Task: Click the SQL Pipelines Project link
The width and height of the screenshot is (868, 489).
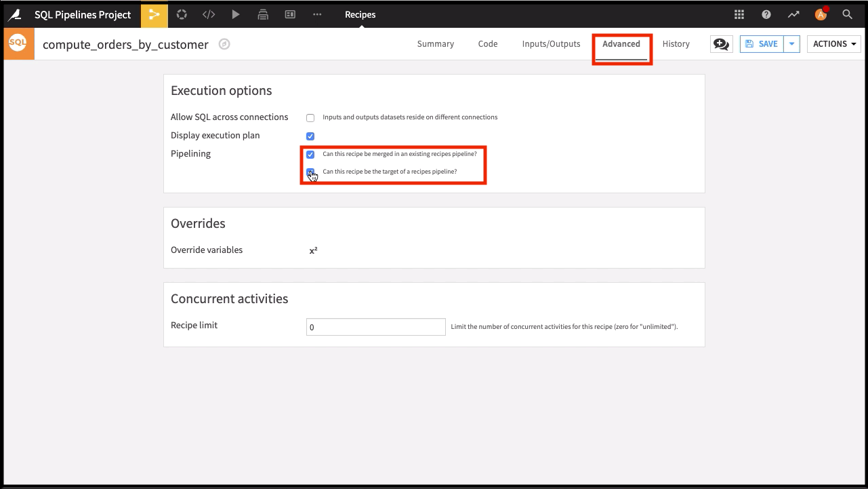Action: point(83,15)
